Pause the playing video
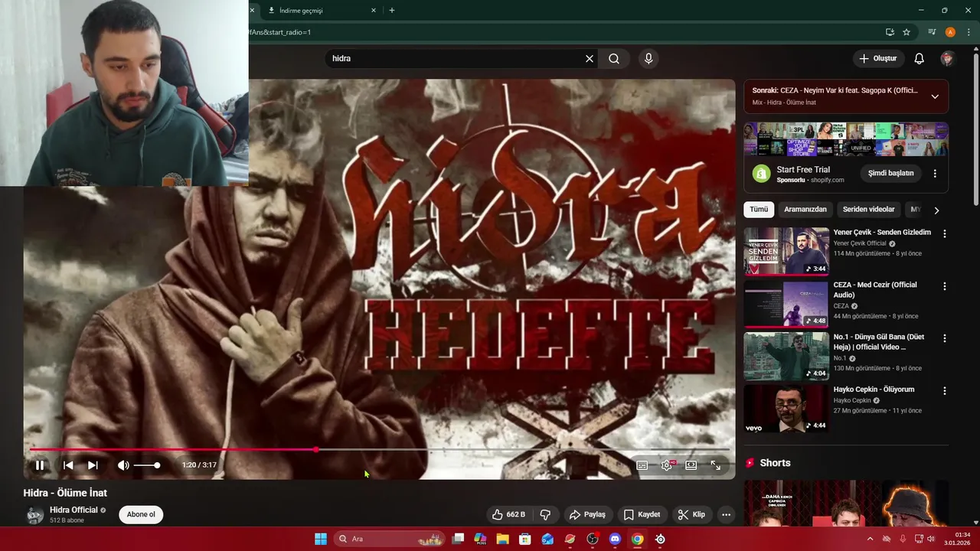 tap(40, 465)
